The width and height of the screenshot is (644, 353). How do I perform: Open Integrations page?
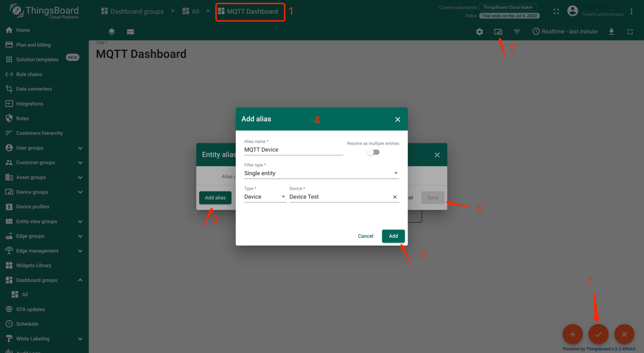pos(44,104)
